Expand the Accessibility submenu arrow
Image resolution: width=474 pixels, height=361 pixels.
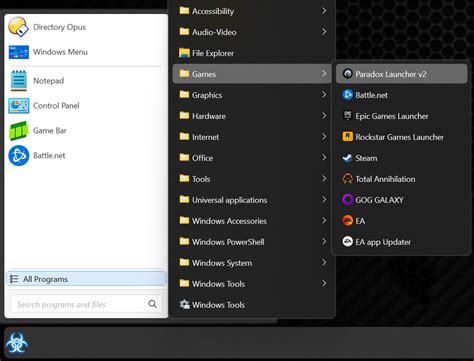pyautogui.click(x=324, y=11)
